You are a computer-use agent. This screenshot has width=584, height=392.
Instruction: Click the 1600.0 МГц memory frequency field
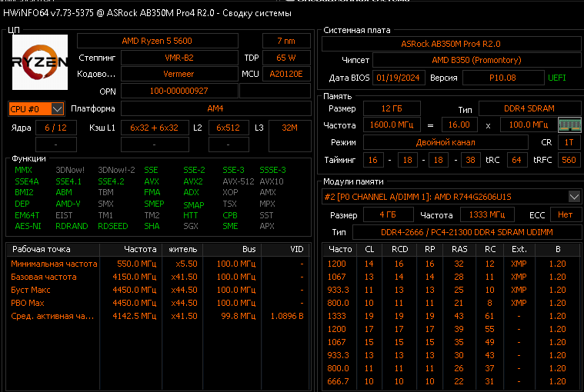tap(392, 125)
